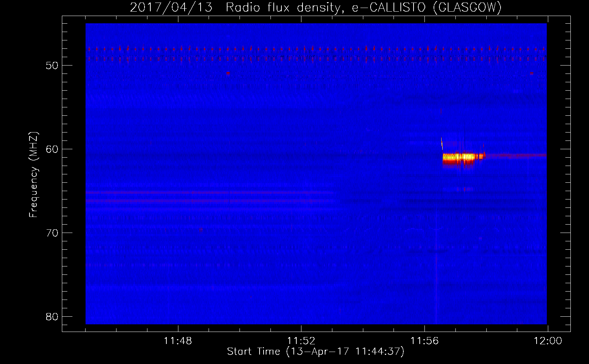Click the 70 frequency tick label
The height and width of the screenshot is (364, 589).
(x=52, y=233)
